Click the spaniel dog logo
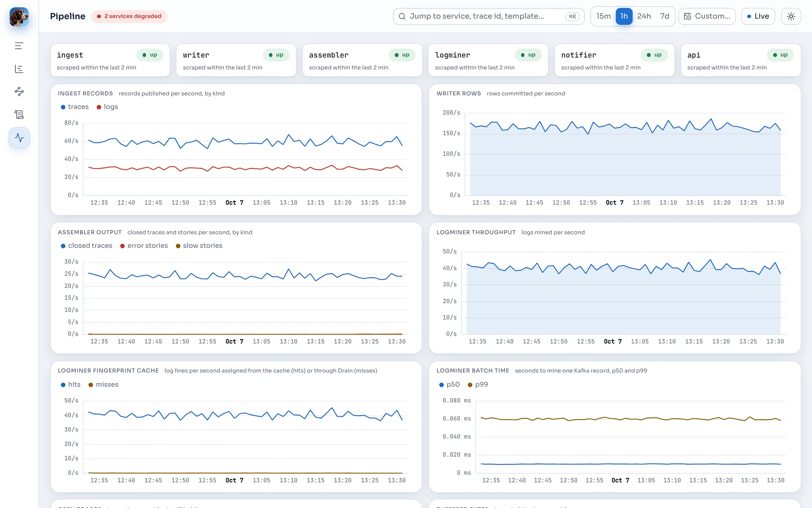Viewport: 812px width, 508px height. tap(19, 17)
